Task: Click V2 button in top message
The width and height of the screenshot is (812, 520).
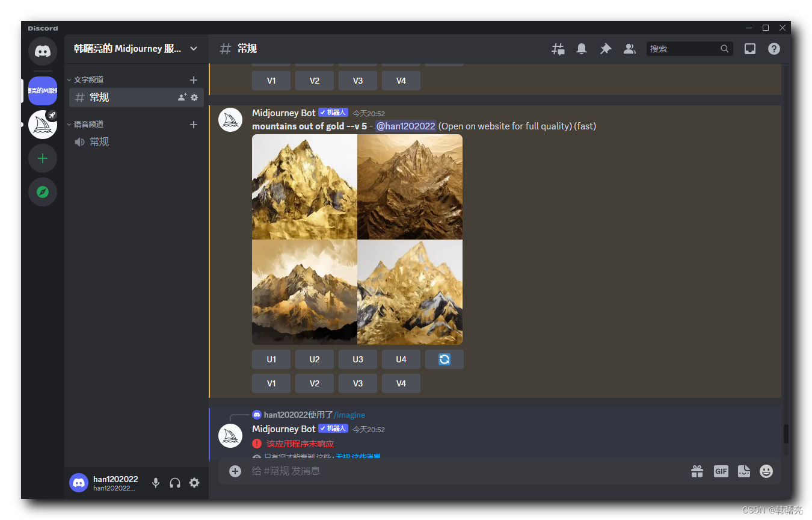Action: 315,81
